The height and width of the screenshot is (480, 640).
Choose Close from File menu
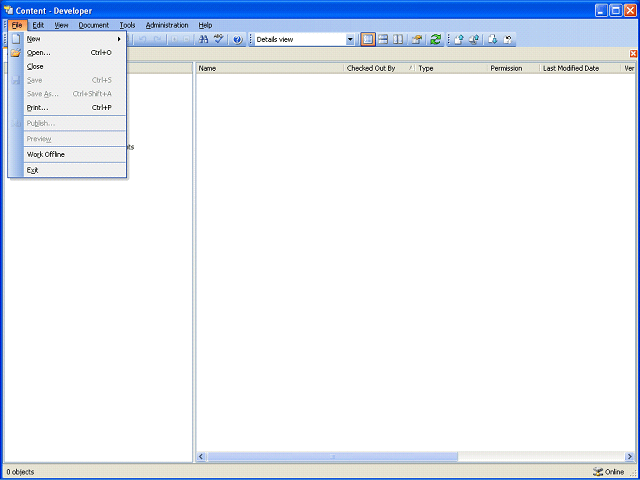(x=67, y=67)
